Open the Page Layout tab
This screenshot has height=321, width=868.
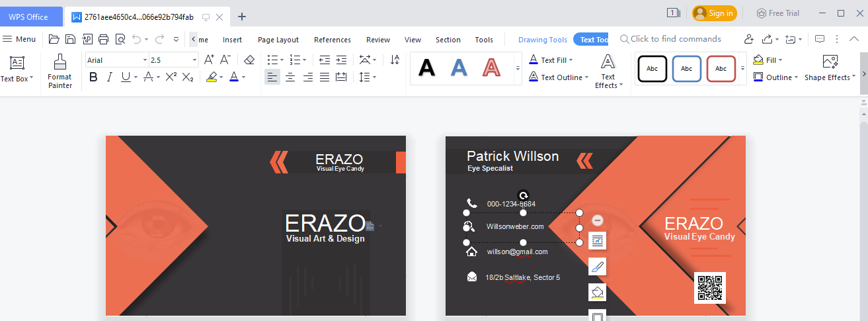coord(278,40)
